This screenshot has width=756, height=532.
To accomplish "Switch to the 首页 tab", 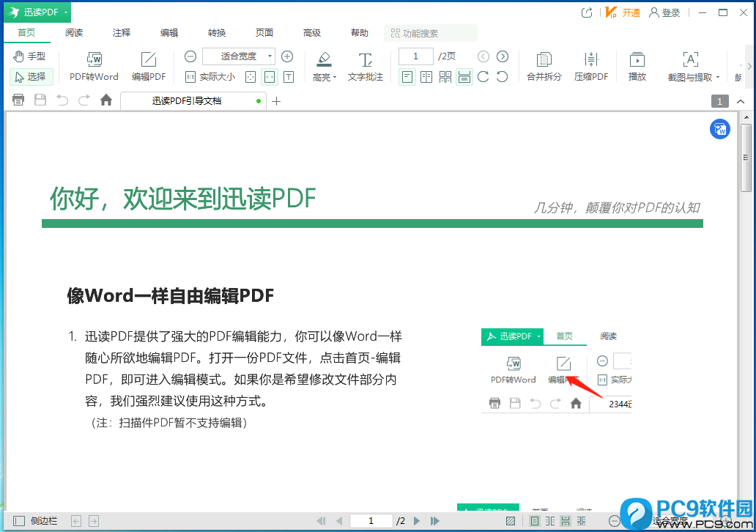I will [26, 33].
